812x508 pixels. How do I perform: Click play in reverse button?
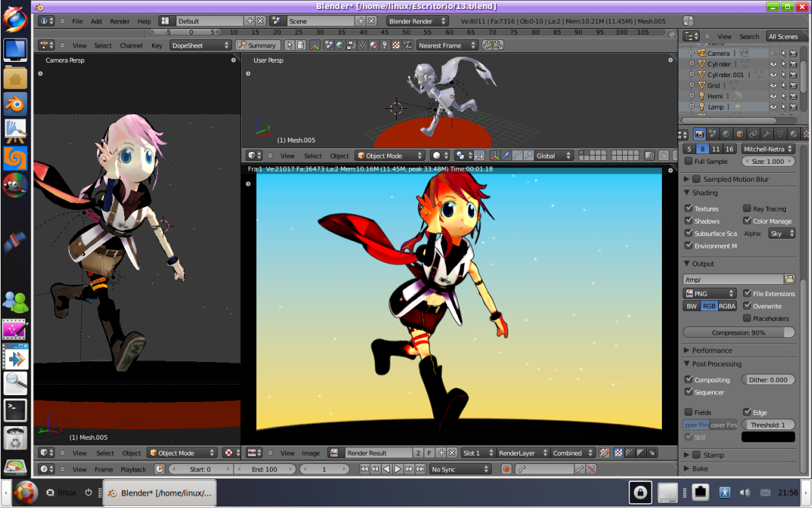pos(386,469)
